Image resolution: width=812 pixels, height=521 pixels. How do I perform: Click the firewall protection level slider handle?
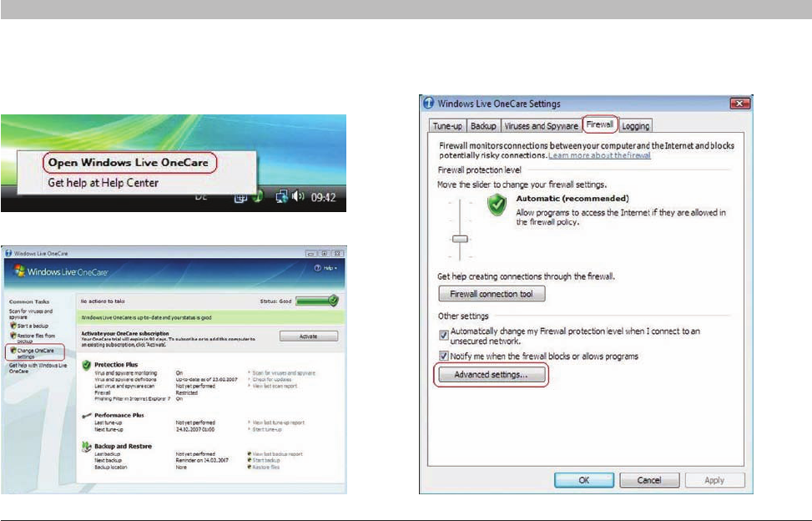460,239
